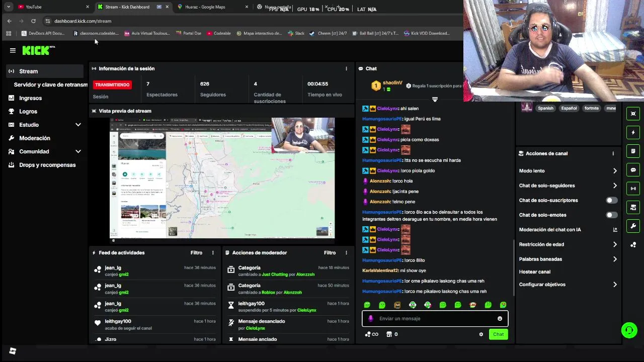Image resolution: width=644 pixels, height=362 pixels.
Task: Open the green support headset button
Action: tap(629, 330)
